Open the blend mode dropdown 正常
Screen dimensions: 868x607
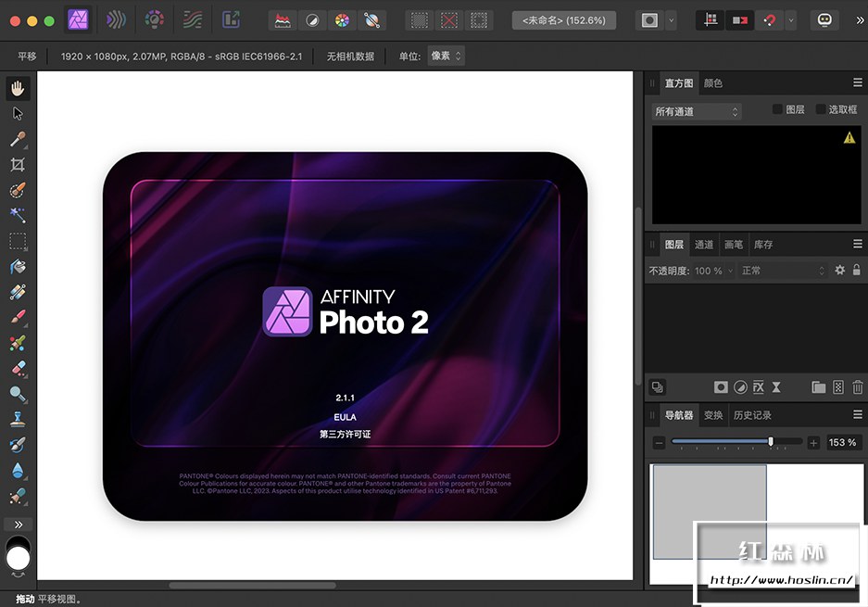tap(784, 271)
